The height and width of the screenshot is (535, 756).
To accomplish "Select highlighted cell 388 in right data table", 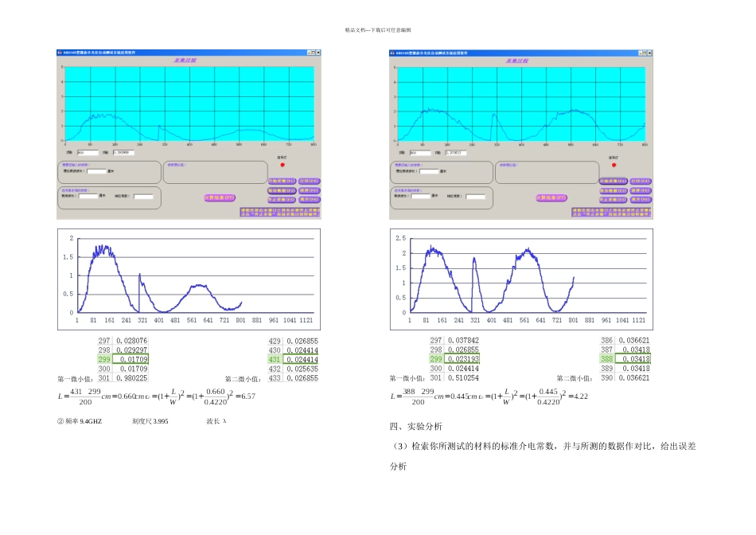I will (x=607, y=359).
